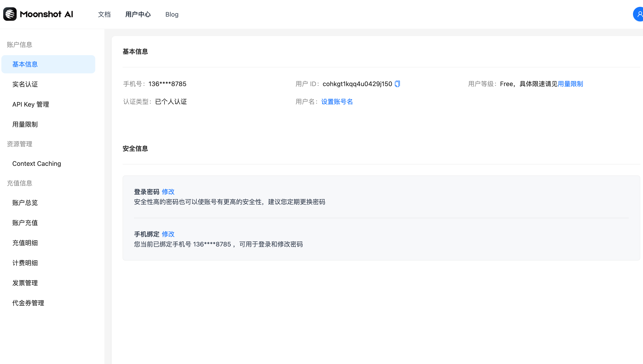Click the 用量限制 link beside user level
The width and height of the screenshot is (643, 364).
pos(570,84)
